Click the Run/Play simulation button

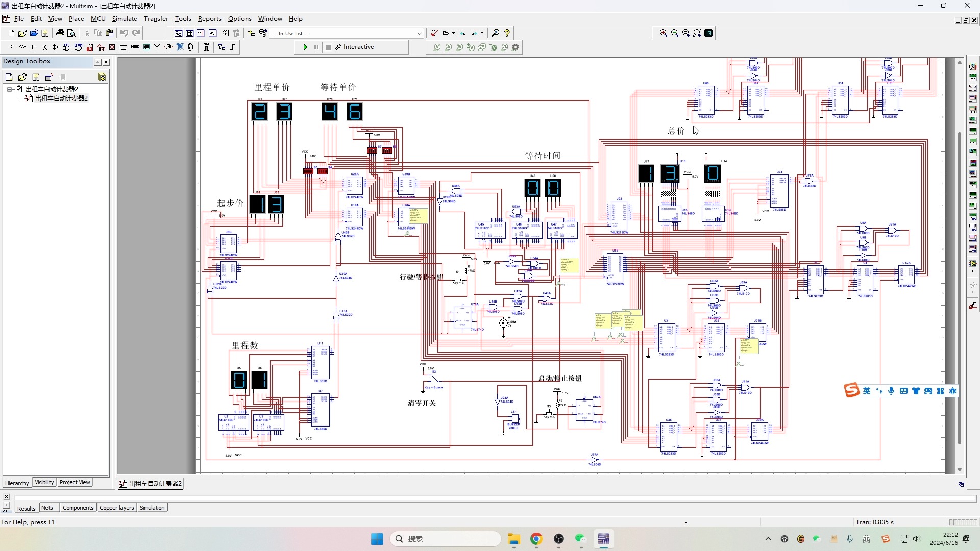coord(304,47)
